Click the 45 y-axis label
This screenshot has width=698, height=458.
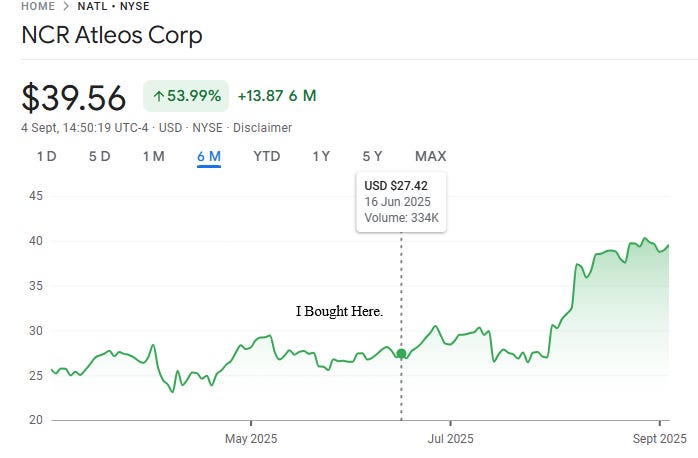[36, 196]
